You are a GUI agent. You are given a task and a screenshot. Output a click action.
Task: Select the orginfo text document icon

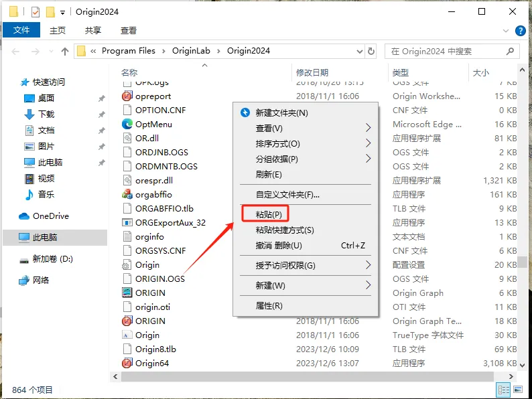(127, 236)
